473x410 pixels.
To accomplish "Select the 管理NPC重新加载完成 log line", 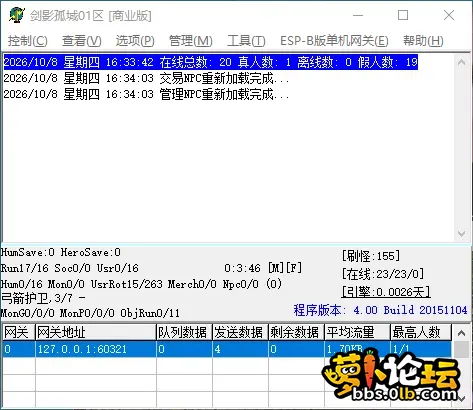I will click(x=146, y=94).
